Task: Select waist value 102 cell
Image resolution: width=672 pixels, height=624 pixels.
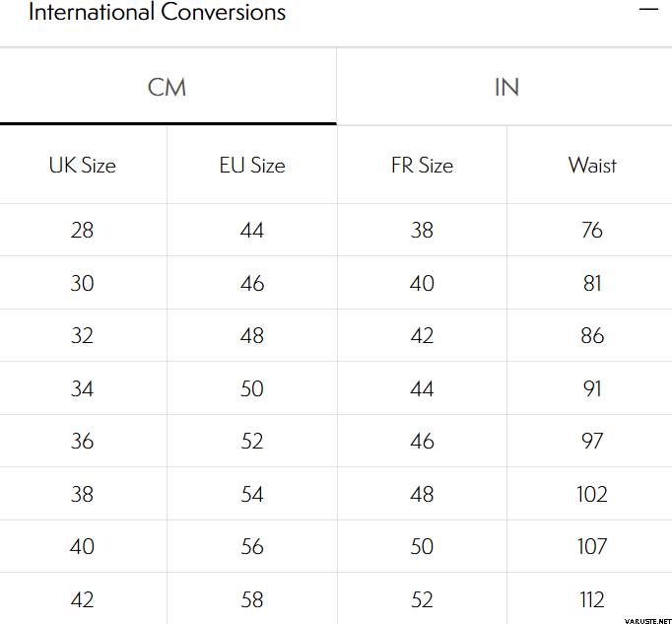Action: pos(592,495)
